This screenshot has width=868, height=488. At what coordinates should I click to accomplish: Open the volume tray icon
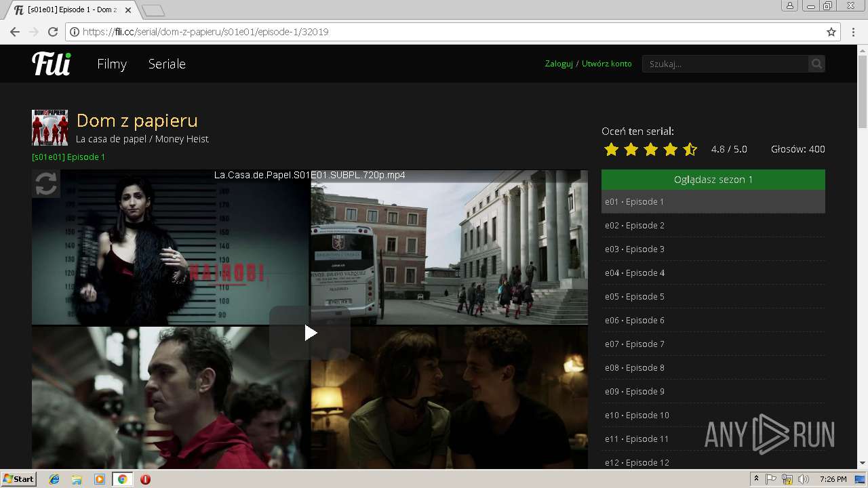pyautogui.click(x=804, y=479)
